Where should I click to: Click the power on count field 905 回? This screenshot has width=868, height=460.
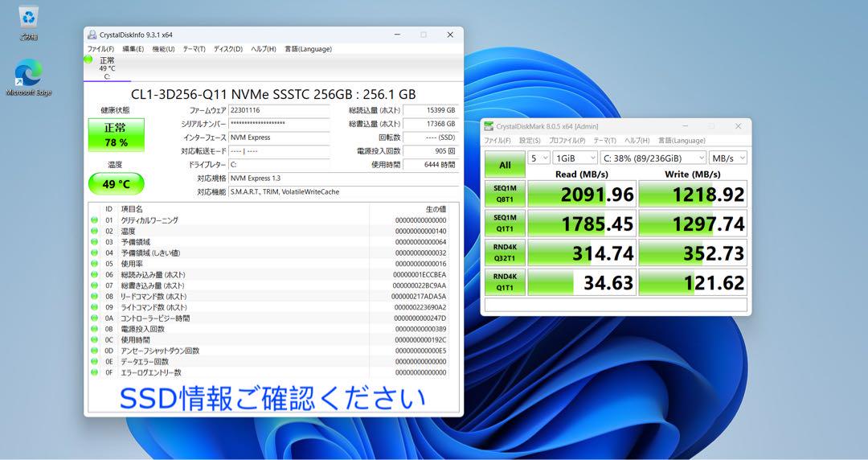[x=431, y=150]
